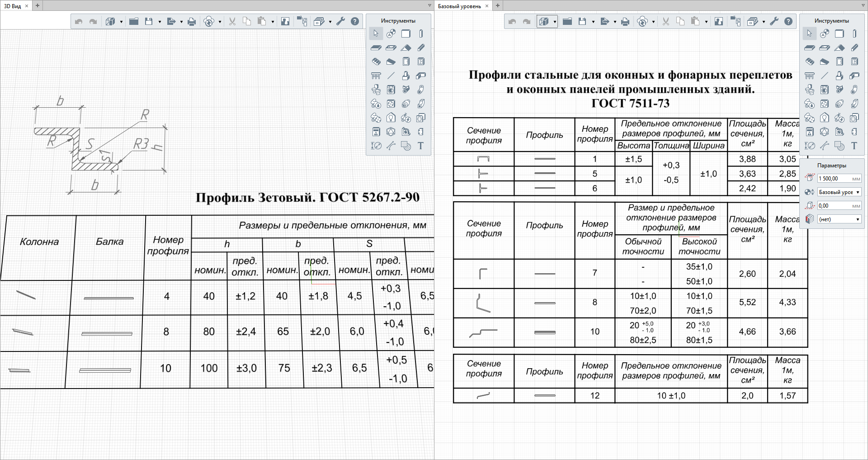This screenshot has height=460, width=868.
Task: Click the arrow Select tool in Базовый уровень pane
Action: (810, 33)
